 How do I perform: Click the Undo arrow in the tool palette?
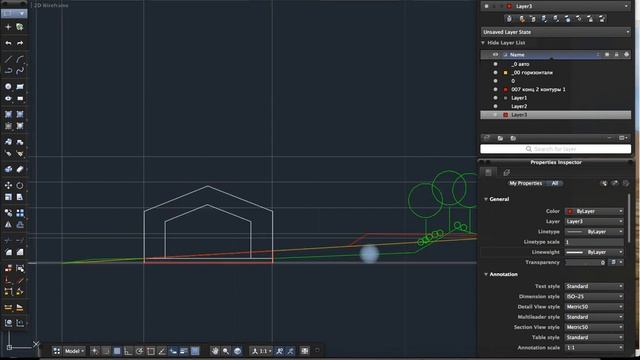[8, 43]
